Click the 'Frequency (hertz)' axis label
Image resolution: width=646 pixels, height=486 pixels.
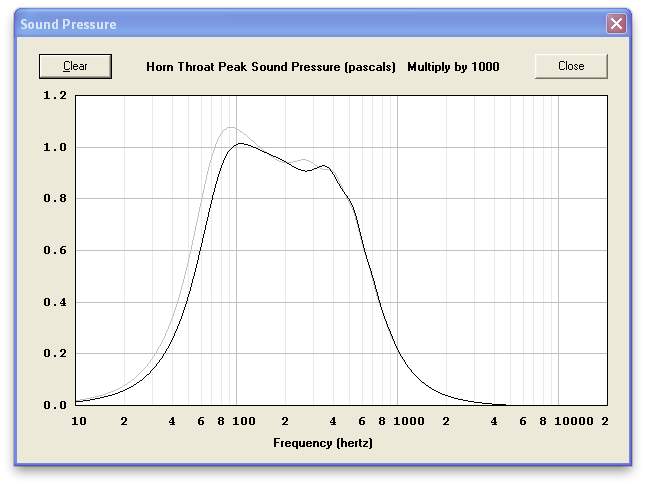point(323,443)
